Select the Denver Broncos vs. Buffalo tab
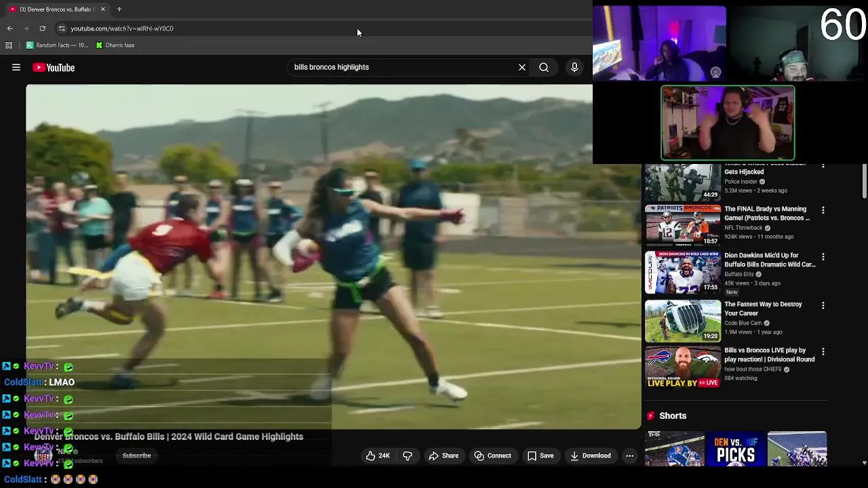The width and height of the screenshot is (868, 488). click(x=57, y=9)
